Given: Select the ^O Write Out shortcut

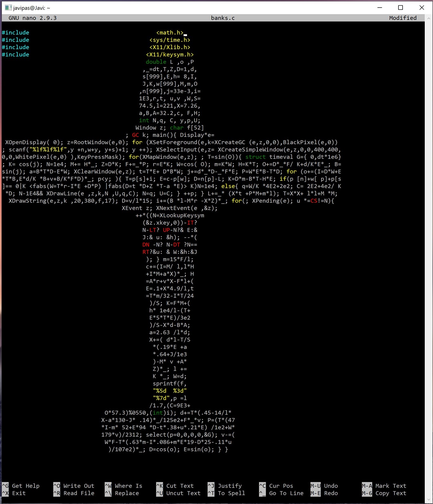Looking at the screenshot, I should click(74, 486).
